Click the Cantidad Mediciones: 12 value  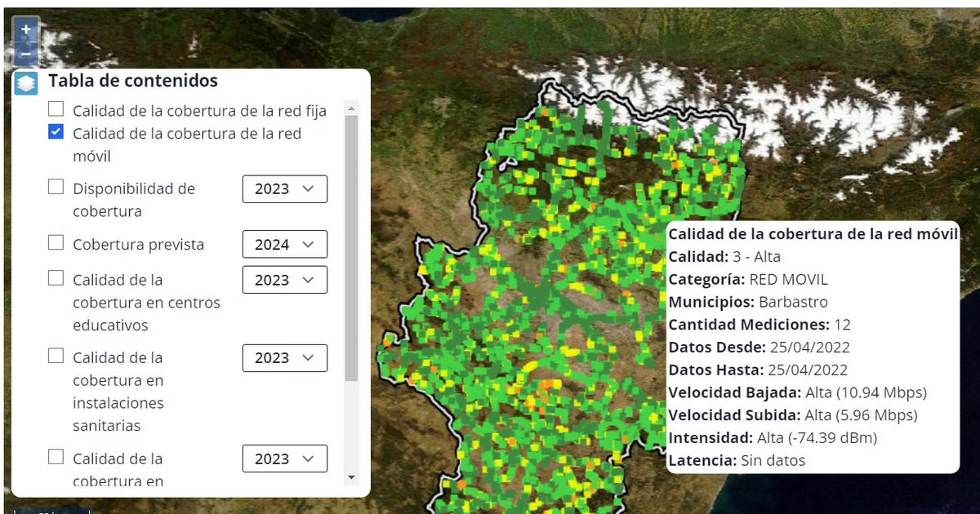tap(842, 325)
